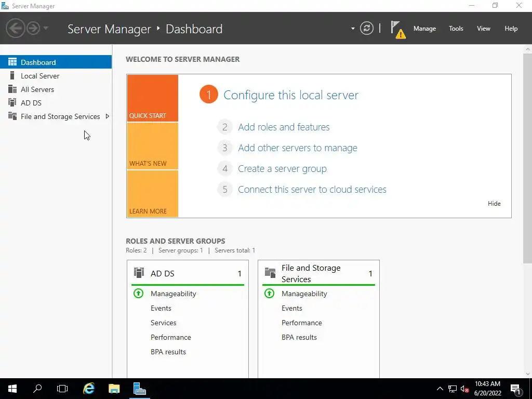This screenshot has height=399, width=532.
Task: Open Events in AD DS tile
Action: click(161, 308)
